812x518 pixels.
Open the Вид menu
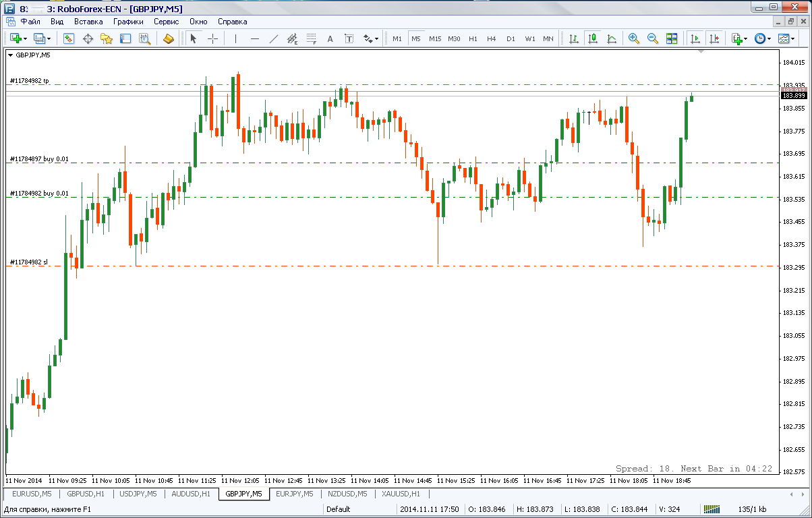[x=57, y=22]
